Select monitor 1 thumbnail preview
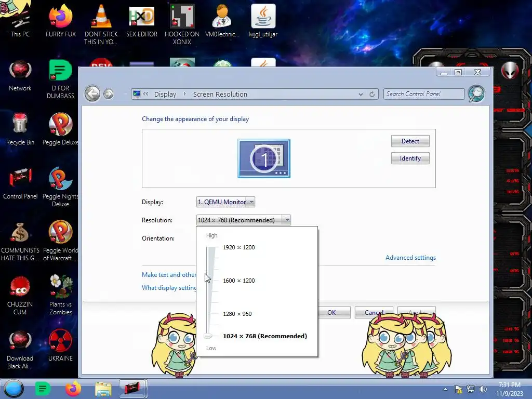 tap(264, 158)
